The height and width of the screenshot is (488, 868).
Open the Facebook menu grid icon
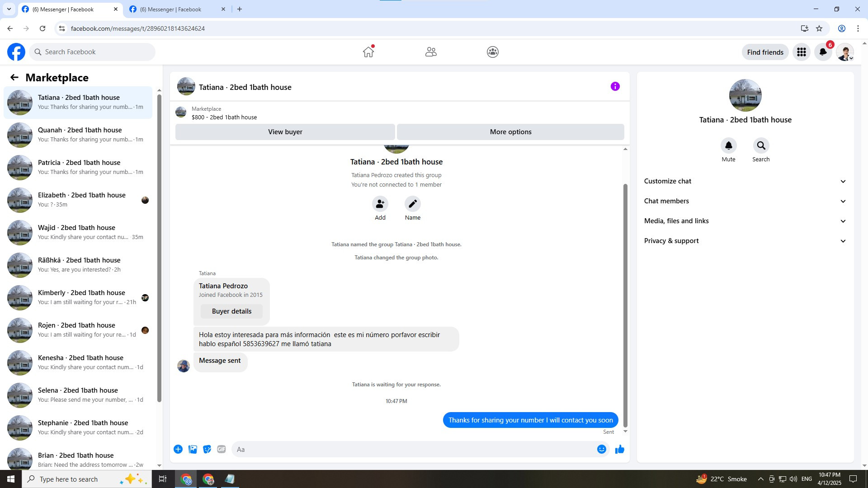(x=801, y=52)
